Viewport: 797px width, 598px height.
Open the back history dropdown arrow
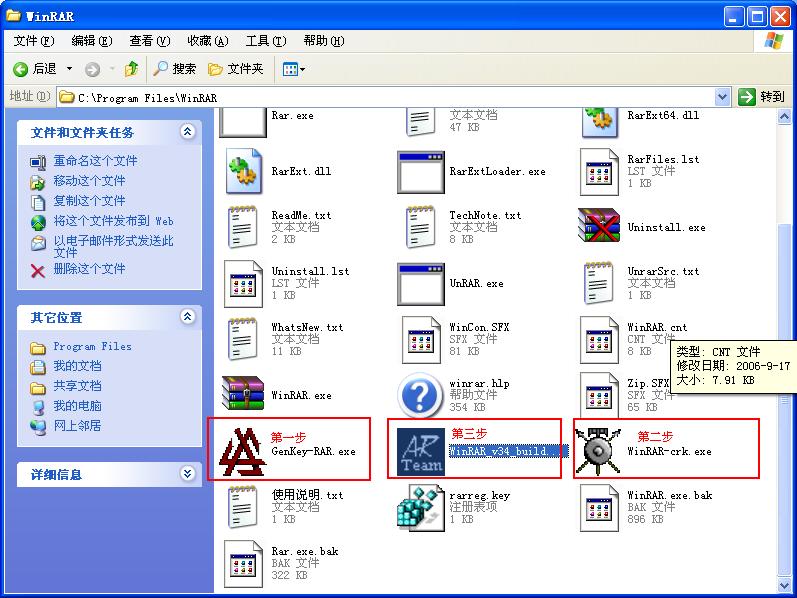coord(70,69)
